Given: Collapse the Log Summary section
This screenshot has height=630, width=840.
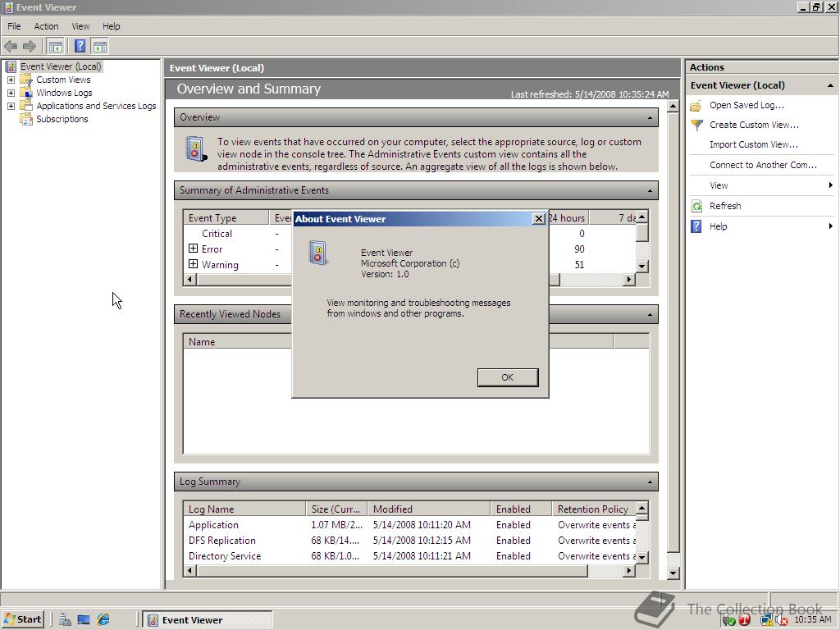Looking at the screenshot, I should 650,482.
